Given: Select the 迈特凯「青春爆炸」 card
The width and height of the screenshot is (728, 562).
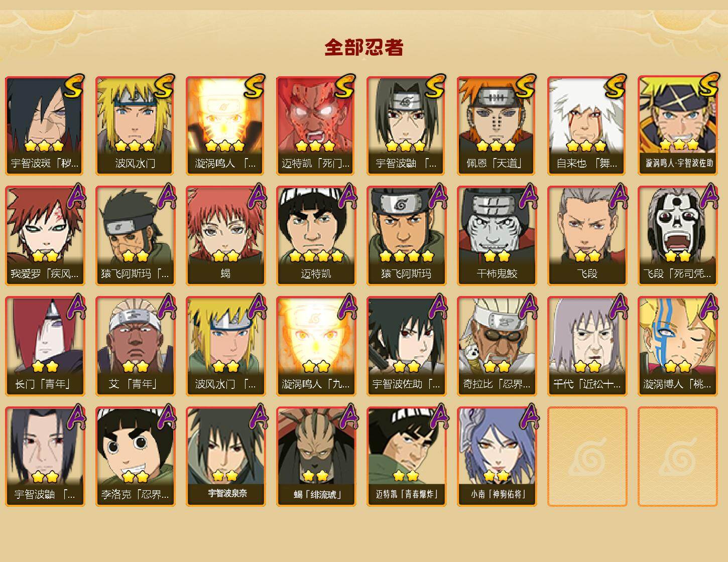Looking at the screenshot, I should (406, 457).
